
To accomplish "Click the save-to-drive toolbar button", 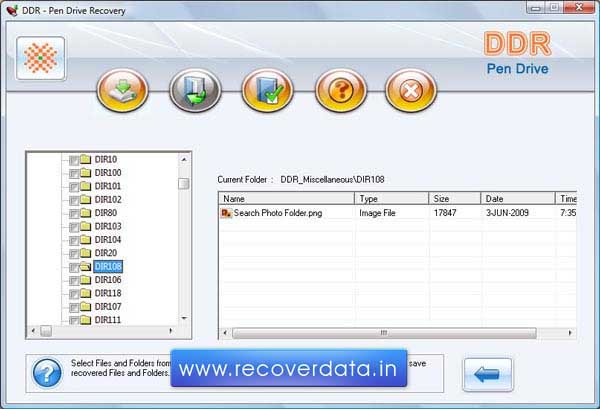I will (122, 90).
